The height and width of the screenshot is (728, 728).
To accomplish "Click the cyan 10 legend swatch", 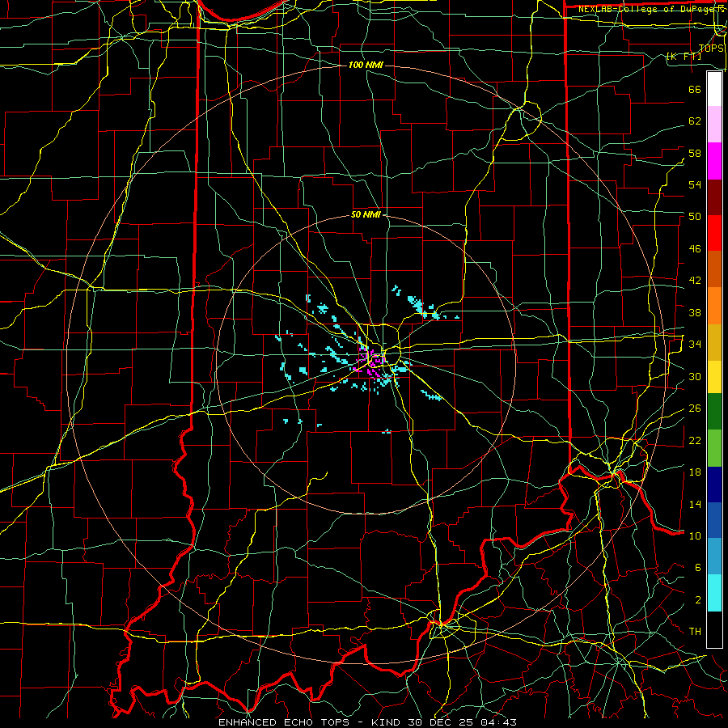I will click(x=714, y=593).
